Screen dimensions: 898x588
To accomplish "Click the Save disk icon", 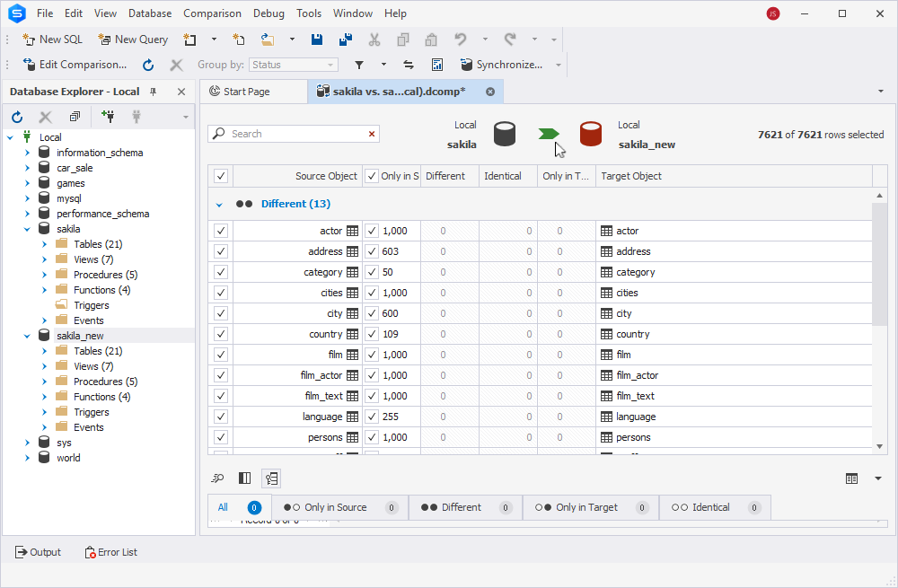I will (x=317, y=39).
